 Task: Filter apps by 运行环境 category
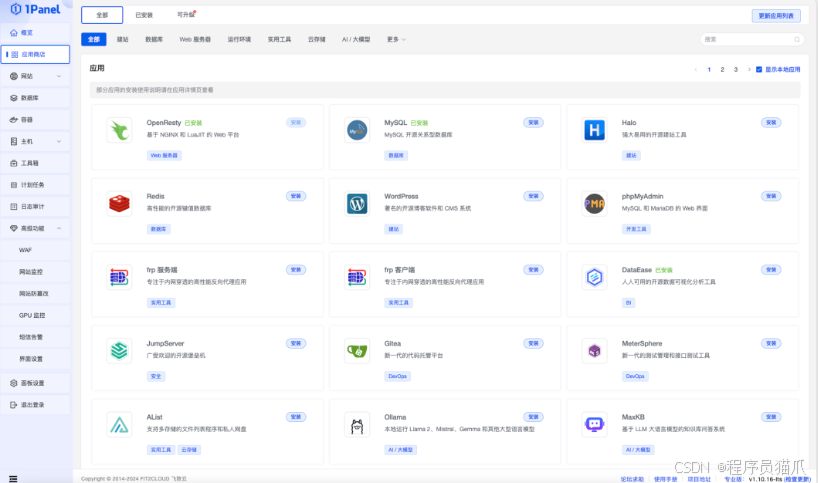click(x=239, y=39)
